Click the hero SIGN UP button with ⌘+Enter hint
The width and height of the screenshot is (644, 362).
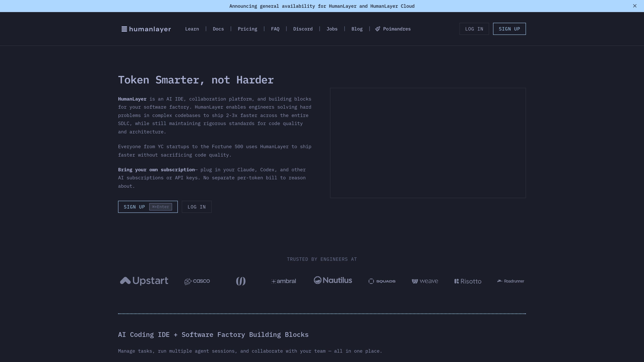coord(148,207)
